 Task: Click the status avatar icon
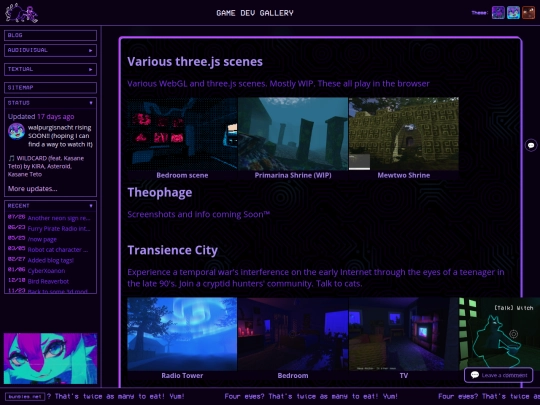[x=16, y=132]
